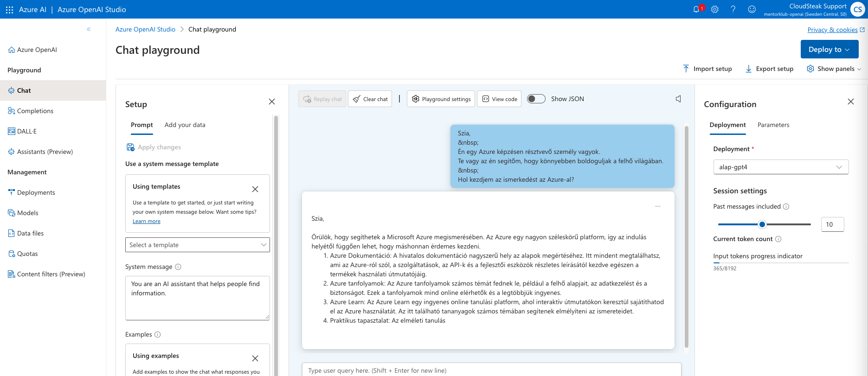The width and height of the screenshot is (868, 376).
Task: Open the Deploy to dropdown
Action: [x=829, y=49]
